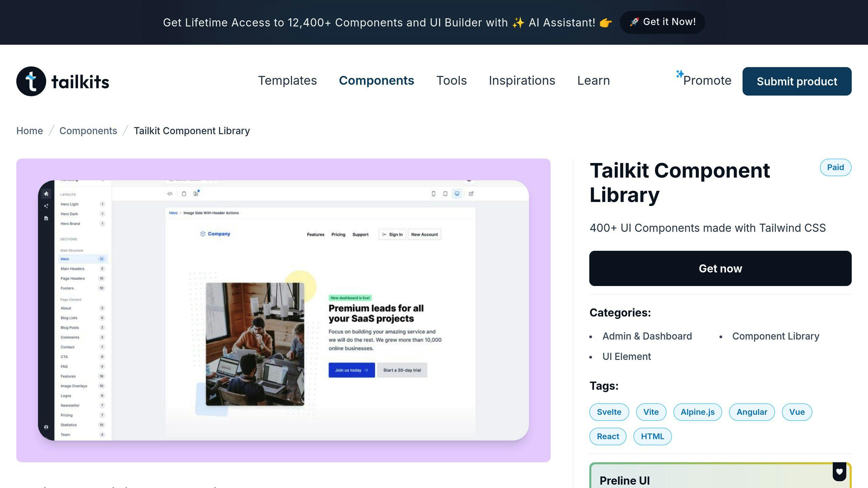Select the Components navigation tab
The height and width of the screenshot is (488, 868).
pos(376,80)
